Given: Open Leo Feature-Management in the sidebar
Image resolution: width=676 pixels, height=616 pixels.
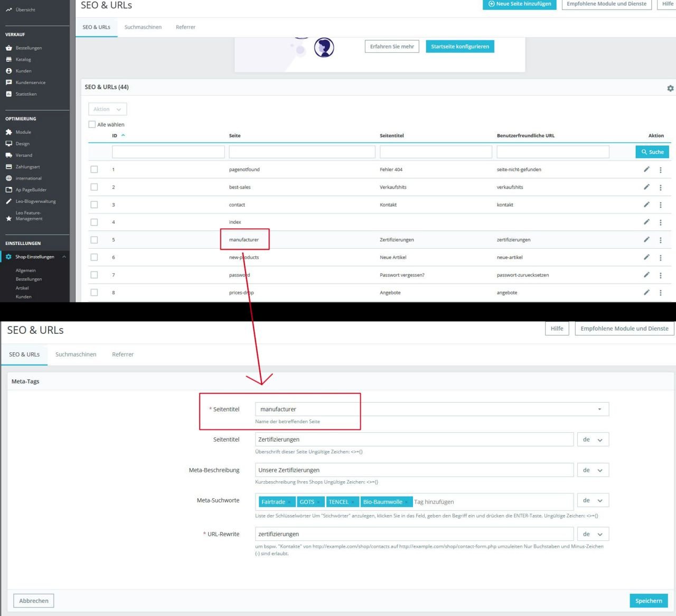Looking at the screenshot, I should pos(29,216).
